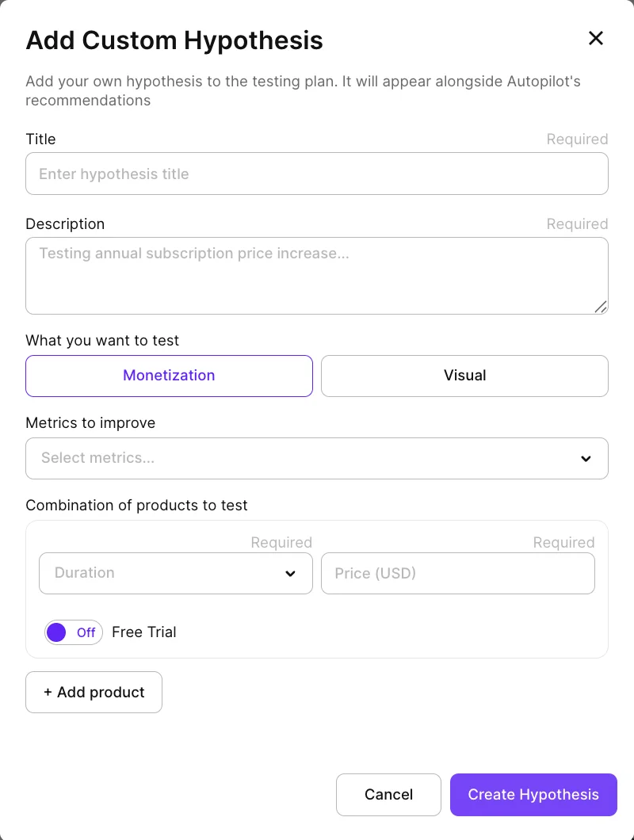Cancel the hypothesis creation
Viewport: 634px width, 840px height.
coord(388,794)
